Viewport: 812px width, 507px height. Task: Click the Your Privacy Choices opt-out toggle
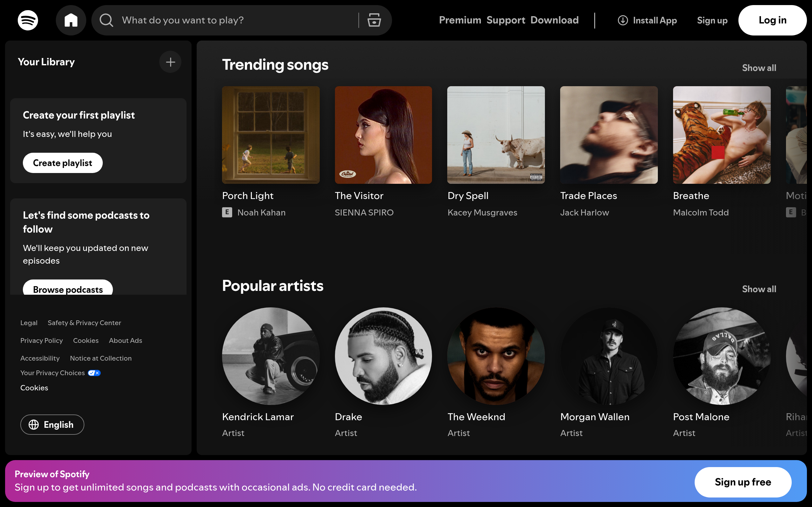(x=94, y=373)
